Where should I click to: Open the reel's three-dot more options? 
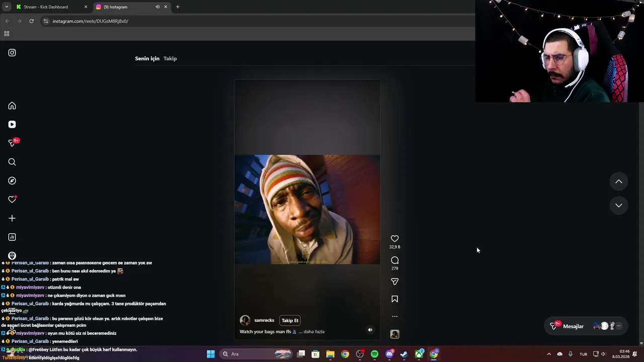[x=395, y=317]
